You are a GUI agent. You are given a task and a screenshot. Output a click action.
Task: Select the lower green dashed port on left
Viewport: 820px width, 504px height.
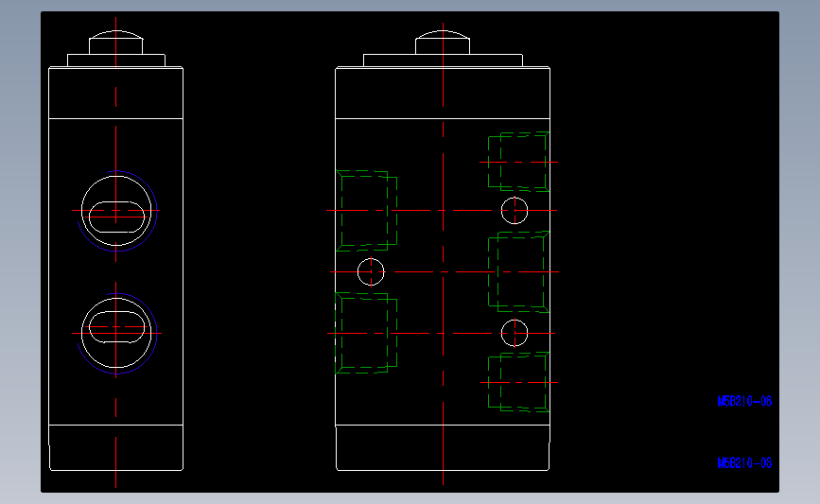click(366, 333)
